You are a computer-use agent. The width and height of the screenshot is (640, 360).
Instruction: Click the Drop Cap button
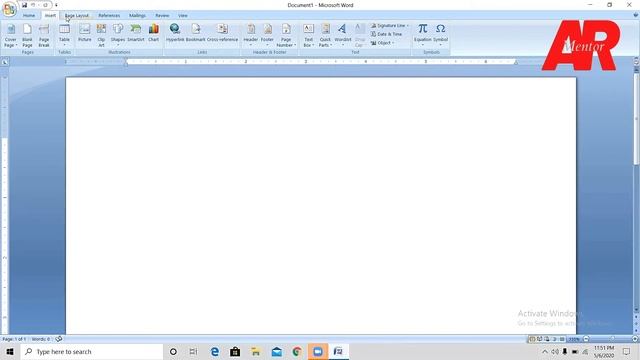point(360,36)
